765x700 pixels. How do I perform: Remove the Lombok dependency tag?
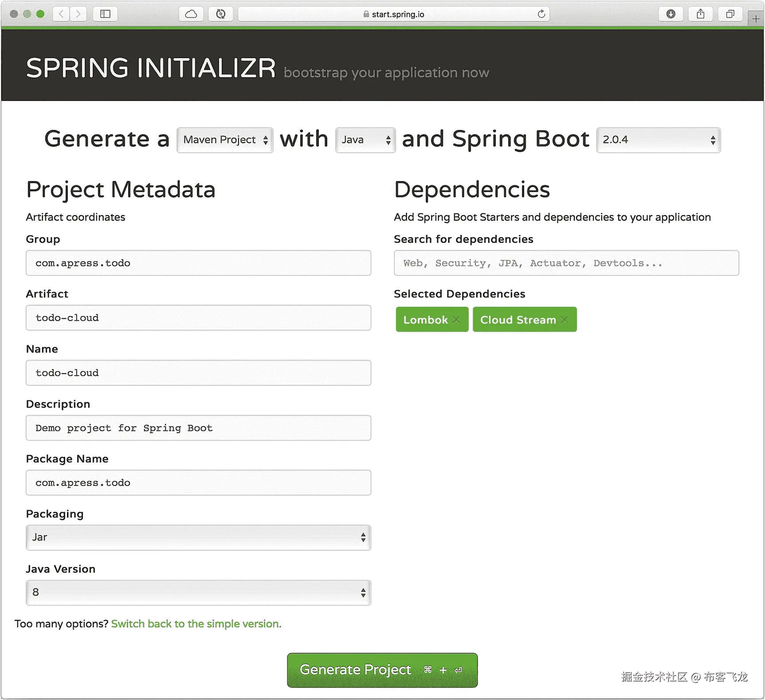click(x=456, y=320)
